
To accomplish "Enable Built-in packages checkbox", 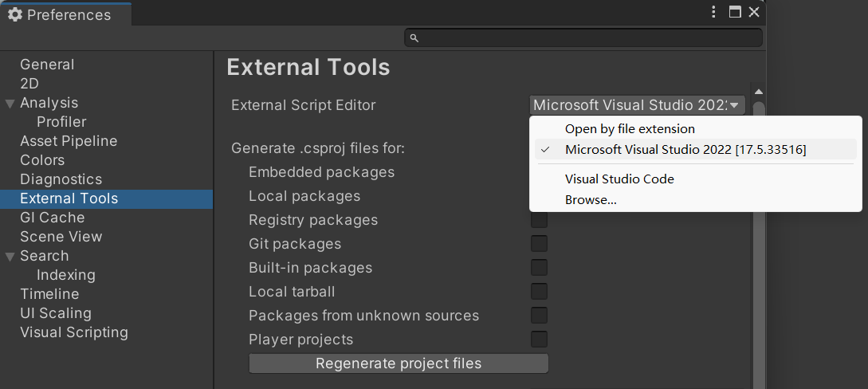I will pos(540,268).
